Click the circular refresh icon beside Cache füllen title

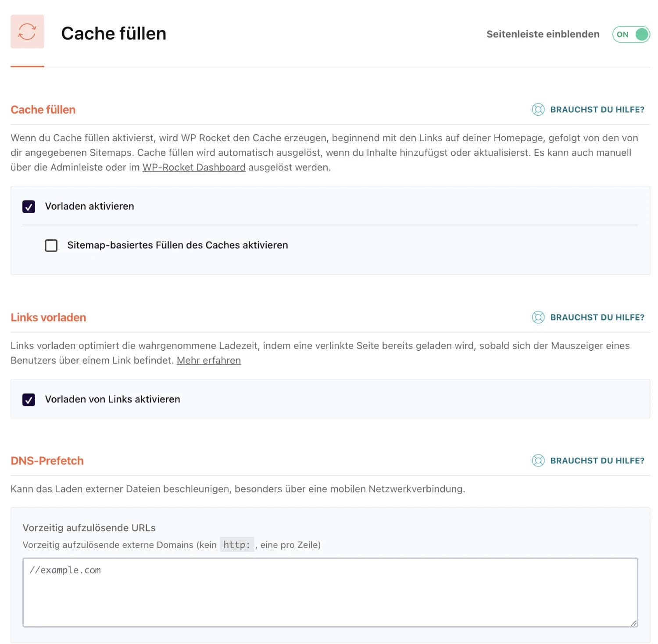click(x=27, y=32)
